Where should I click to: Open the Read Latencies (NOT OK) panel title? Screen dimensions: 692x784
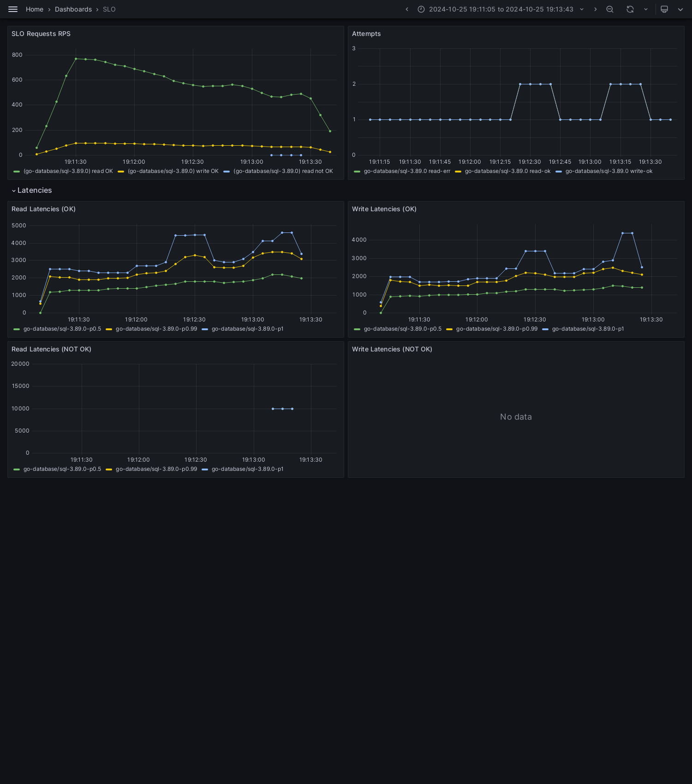click(51, 349)
